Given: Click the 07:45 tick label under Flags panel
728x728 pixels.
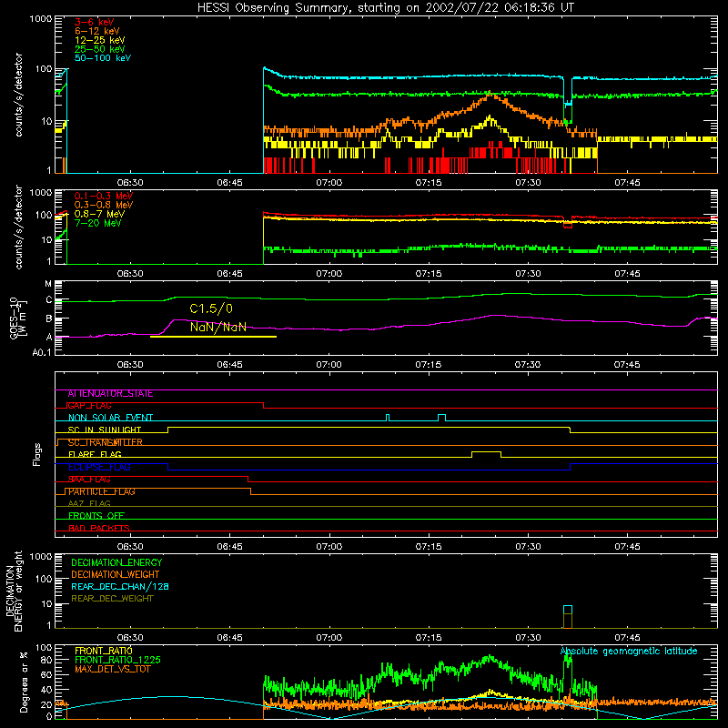Looking at the screenshot, I should click(627, 547).
